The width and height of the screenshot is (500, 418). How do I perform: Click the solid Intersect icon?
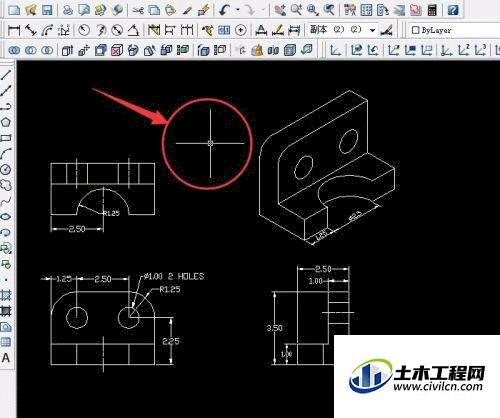[47, 50]
